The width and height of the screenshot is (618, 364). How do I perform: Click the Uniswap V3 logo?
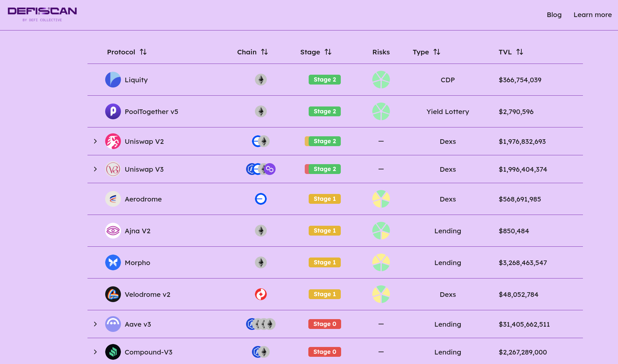pos(113,169)
